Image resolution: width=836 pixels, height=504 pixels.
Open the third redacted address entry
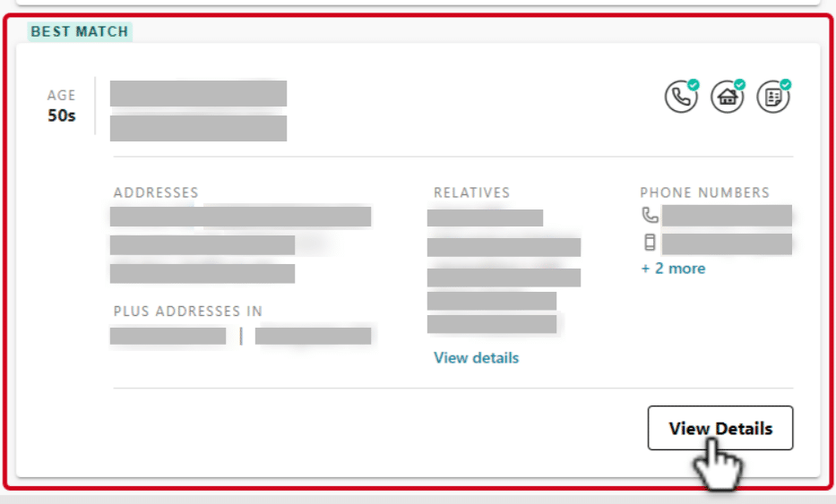(203, 273)
